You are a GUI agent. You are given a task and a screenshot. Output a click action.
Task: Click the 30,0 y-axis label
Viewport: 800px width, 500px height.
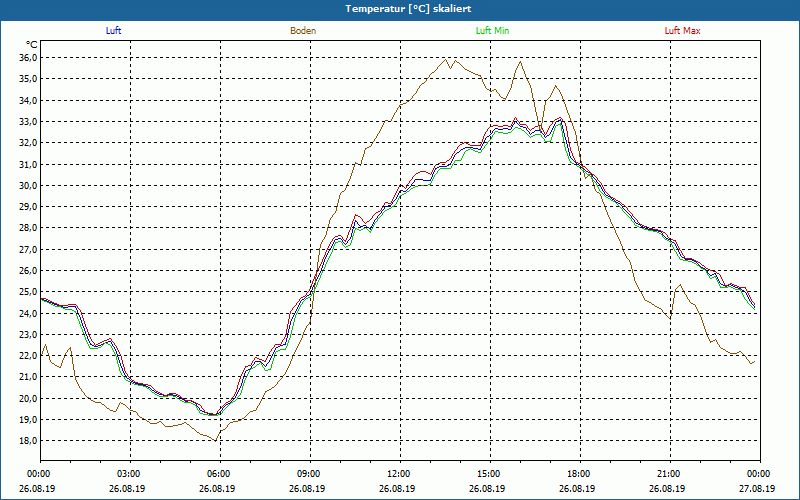29,185
